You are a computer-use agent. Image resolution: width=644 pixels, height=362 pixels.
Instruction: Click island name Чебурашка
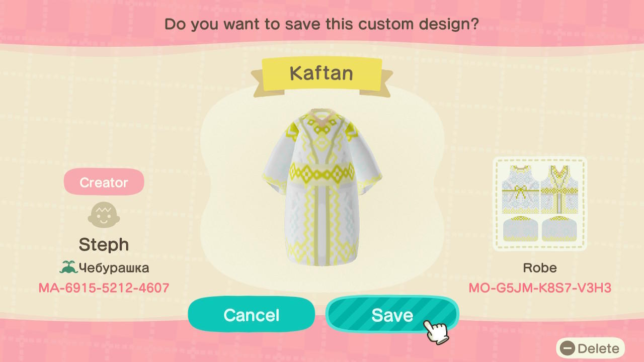point(114,268)
